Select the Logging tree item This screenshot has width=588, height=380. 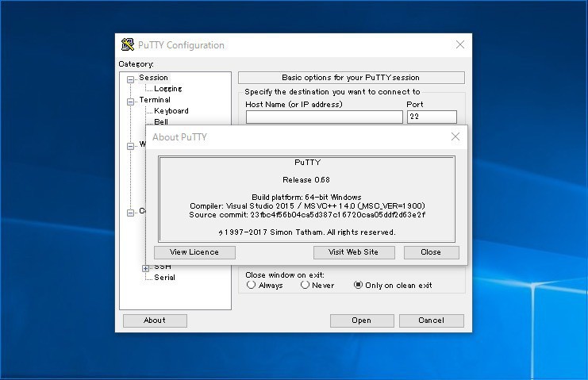(x=167, y=89)
